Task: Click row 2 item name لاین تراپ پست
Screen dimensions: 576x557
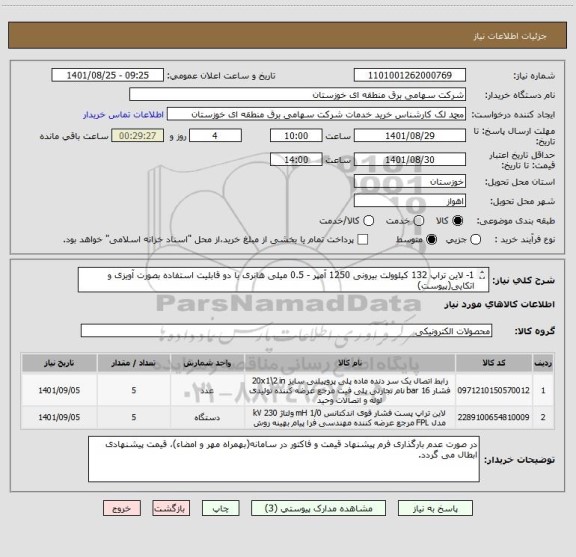Action: point(350,418)
